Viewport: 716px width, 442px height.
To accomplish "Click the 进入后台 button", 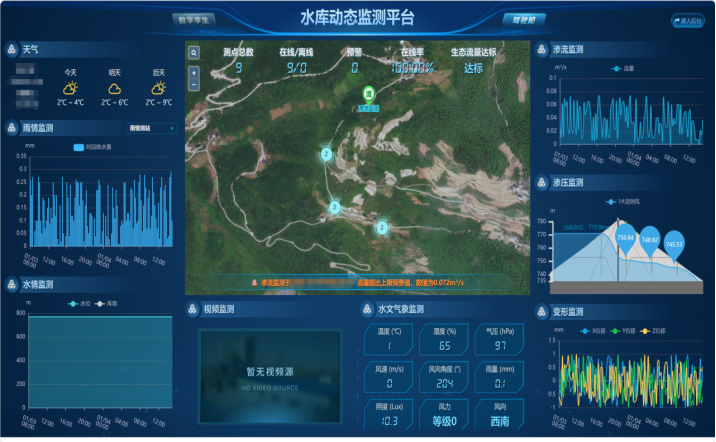I will 688,20.
